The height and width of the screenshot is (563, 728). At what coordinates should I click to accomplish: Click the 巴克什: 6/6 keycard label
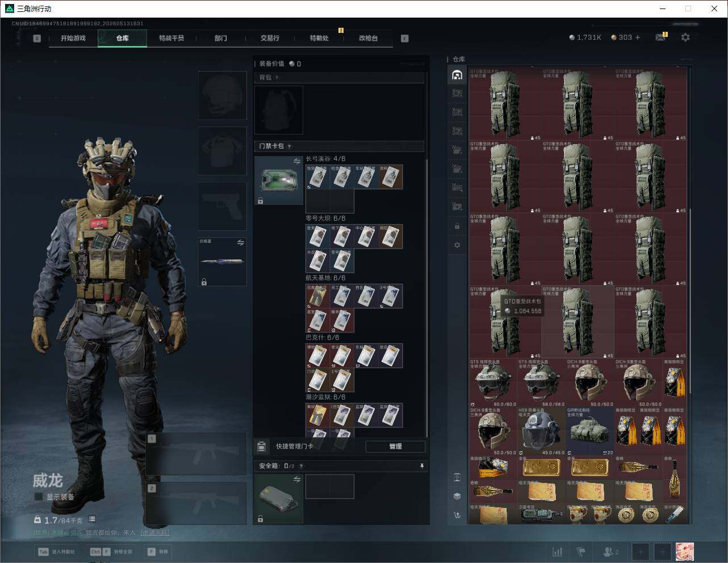click(x=323, y=338)
